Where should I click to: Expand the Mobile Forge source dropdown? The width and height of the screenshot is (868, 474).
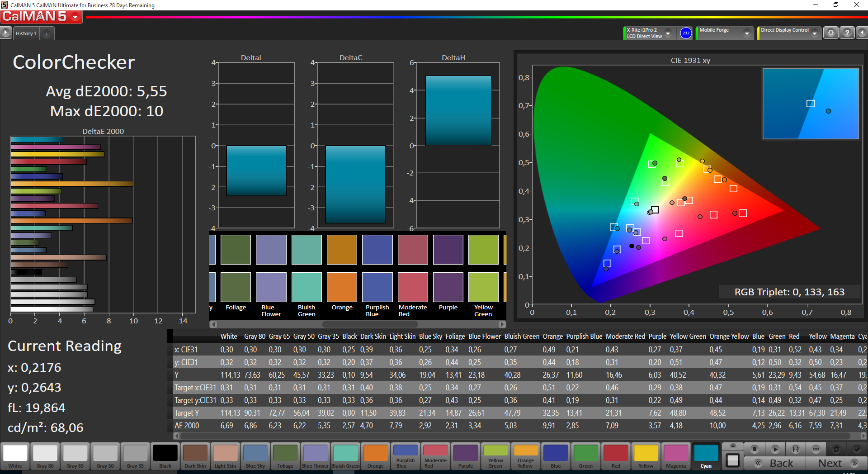pyautogui.click(x=746, y=33)
